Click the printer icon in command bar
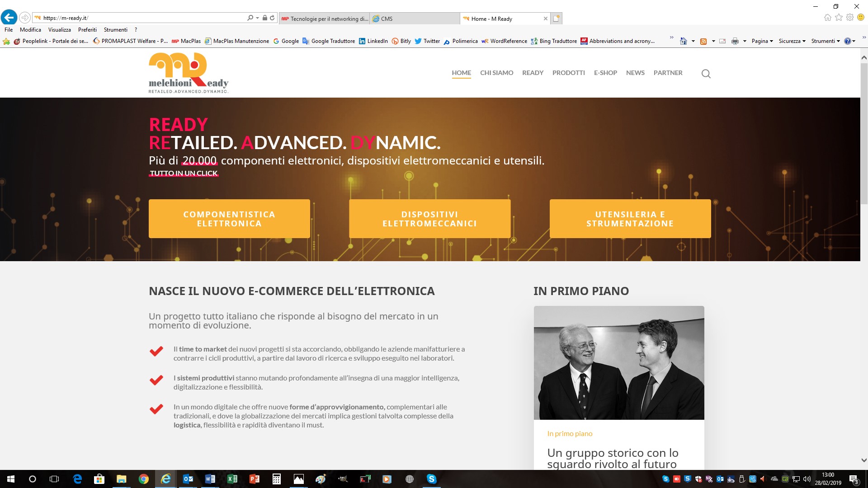The height and width of the screenshot is (488, 868). (x=735, y=41)
